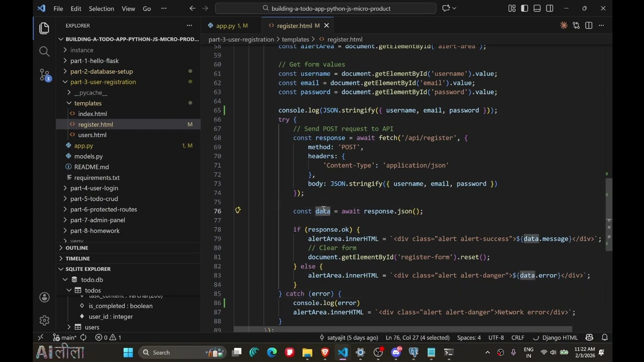Open the Accounts menu icon
The width and height of the screenshot is (644, 362).
coord(44,298)
